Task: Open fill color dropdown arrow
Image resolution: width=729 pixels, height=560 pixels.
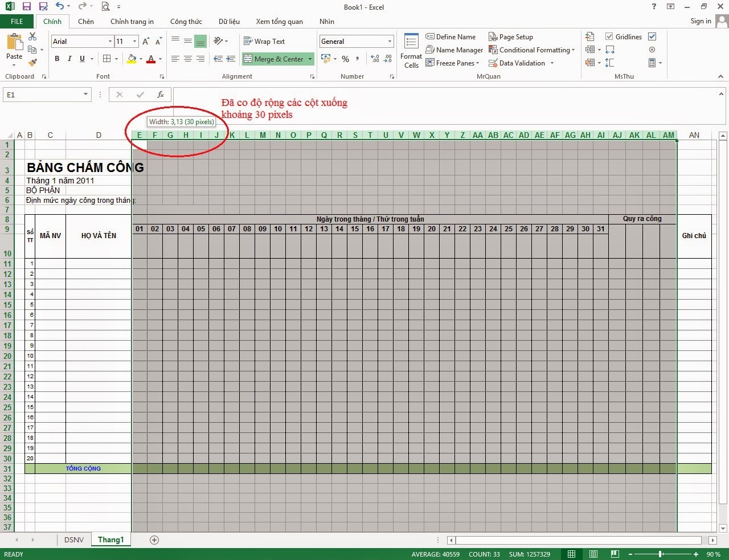Action: [x=141, y=59]
